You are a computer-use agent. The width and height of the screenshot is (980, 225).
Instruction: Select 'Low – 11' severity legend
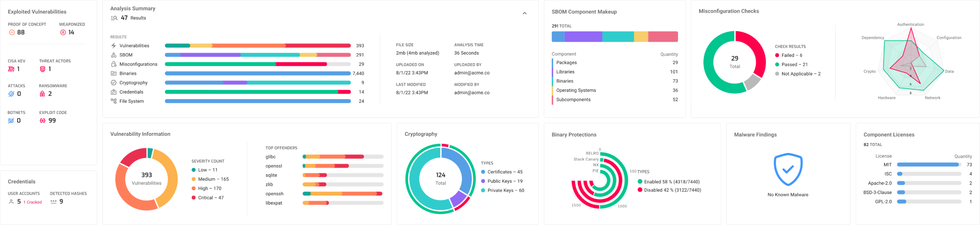click(x=205, y=170)
